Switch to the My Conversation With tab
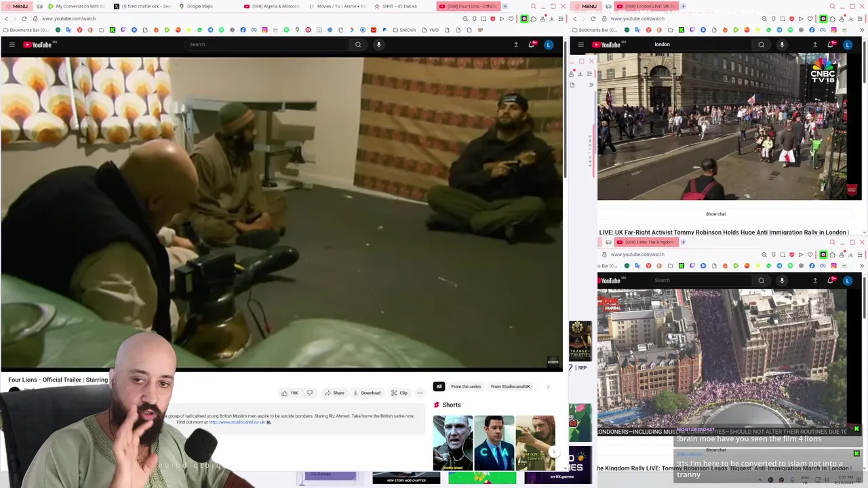Viewport: 868px width, 488px height. (x=76, y=6)
